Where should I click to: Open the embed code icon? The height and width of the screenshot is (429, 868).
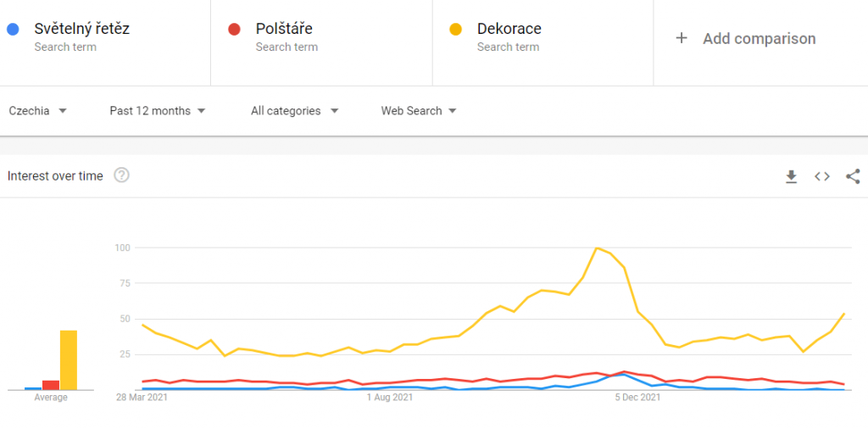click(x=821, y=176)
